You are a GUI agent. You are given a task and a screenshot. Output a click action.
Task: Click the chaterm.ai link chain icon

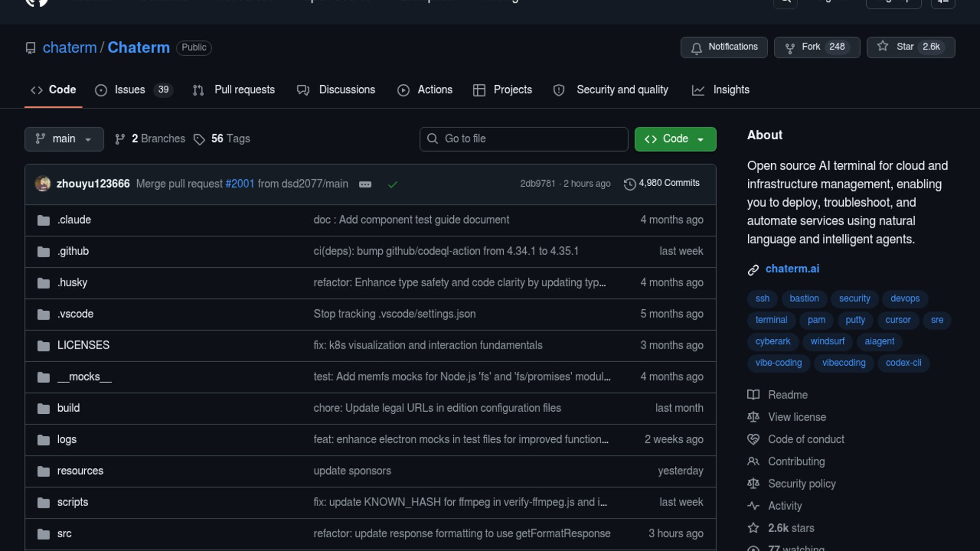coord(753,269)
